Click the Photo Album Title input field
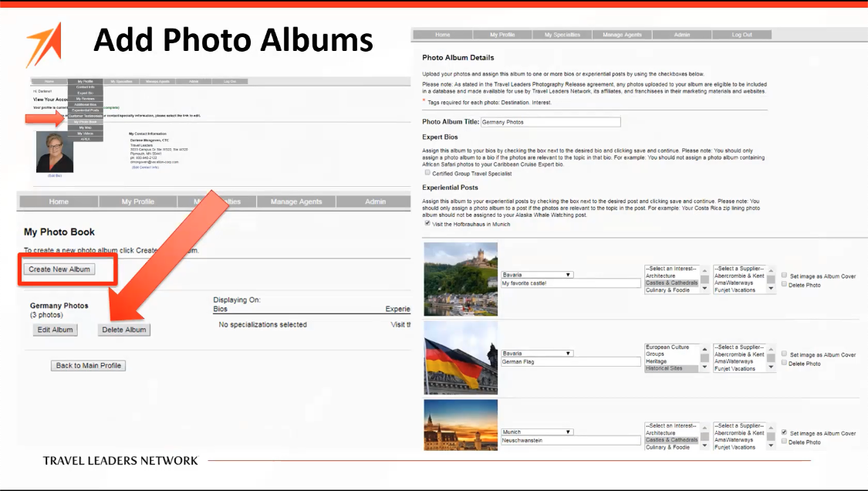868x491 pixels. [x=551, y=122]
